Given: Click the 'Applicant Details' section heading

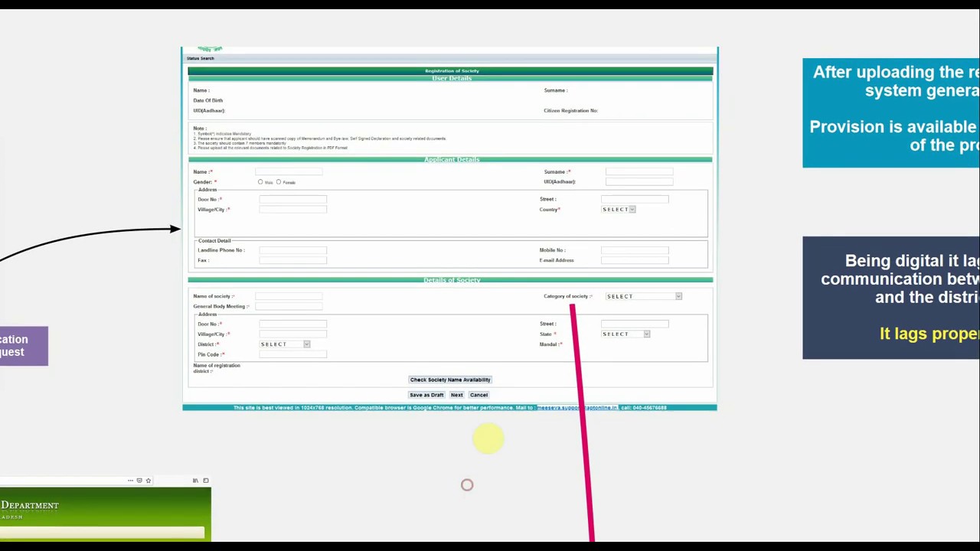Looking at the screenshot, I should pyautogui.click(x=452, y=160).
